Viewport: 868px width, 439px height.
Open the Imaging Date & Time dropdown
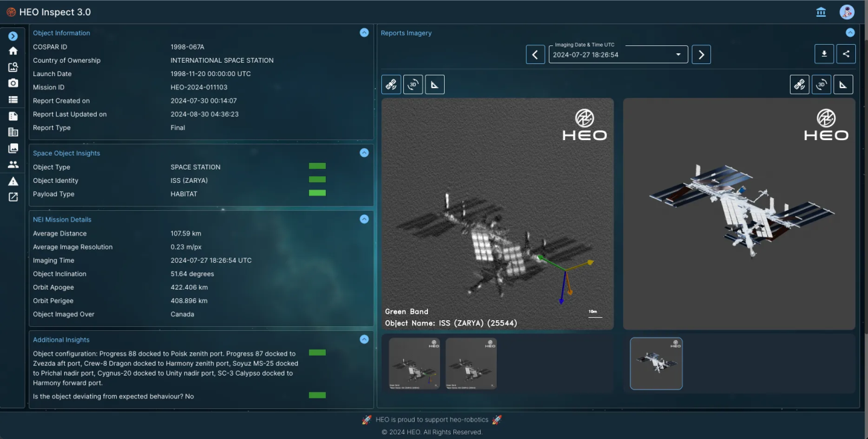[x=618, y=55]
